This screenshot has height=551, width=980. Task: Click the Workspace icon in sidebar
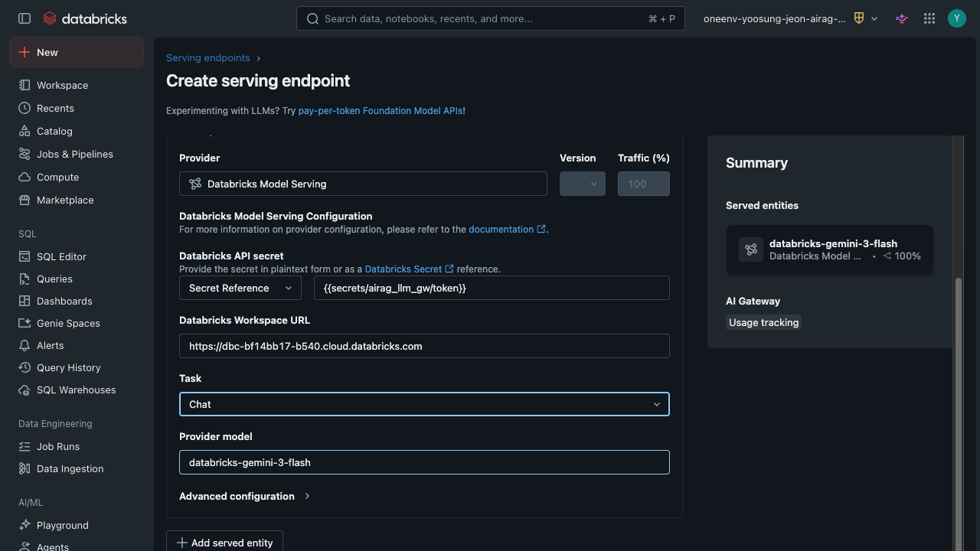24,85
